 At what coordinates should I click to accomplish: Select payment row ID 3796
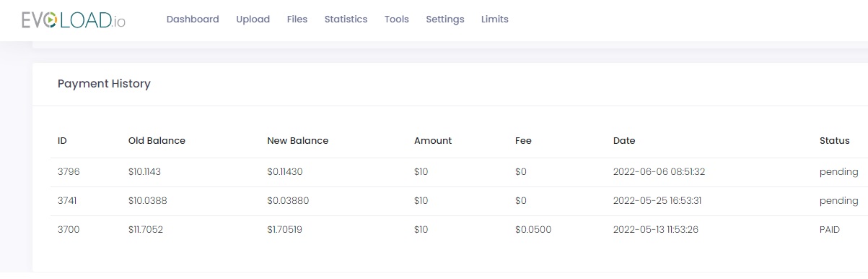[450, 172]
